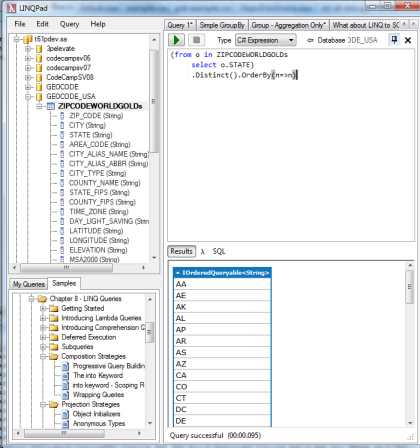
Task: Expand the Getting Started samples folder
Action: pos(43,308)
